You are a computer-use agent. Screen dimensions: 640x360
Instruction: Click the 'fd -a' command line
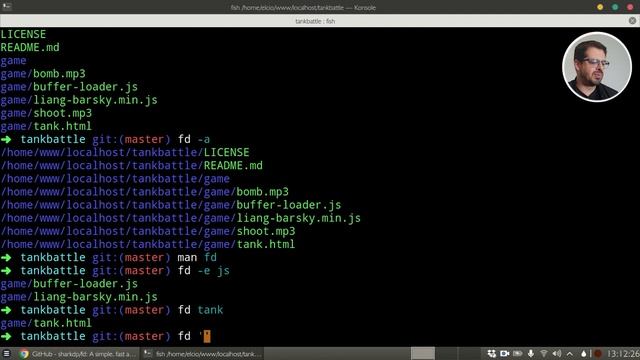pos(105,139)
